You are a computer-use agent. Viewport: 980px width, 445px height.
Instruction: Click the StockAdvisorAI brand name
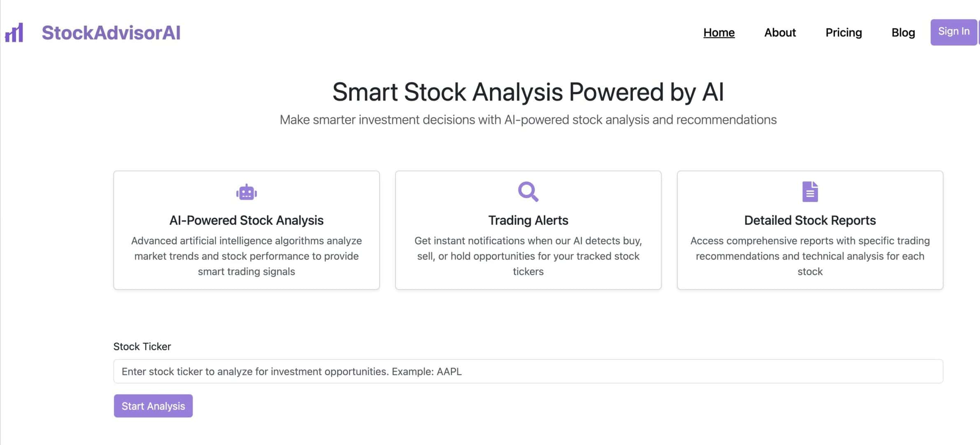tap(111, 33)
